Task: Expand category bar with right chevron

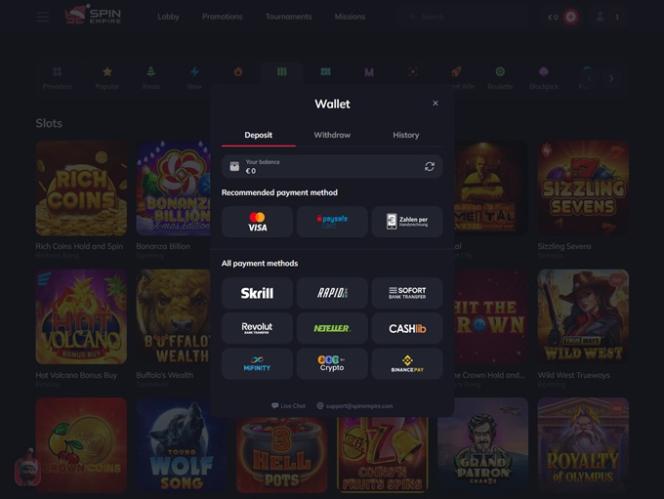Action: 611,78
